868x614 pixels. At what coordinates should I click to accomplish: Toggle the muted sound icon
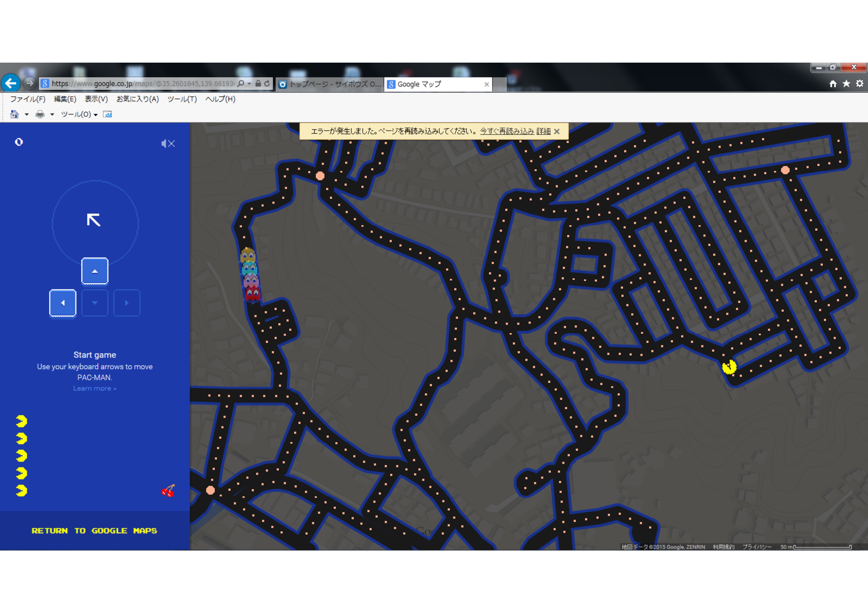point(168,143)
